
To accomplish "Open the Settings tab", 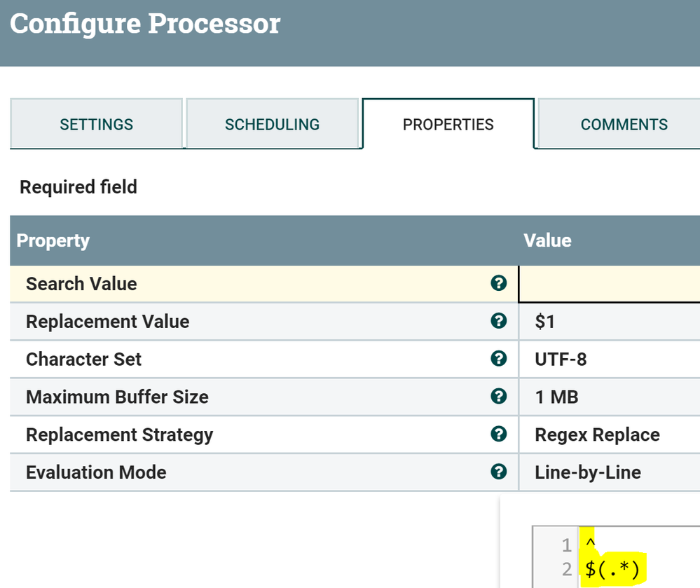I will coord(97,124).
